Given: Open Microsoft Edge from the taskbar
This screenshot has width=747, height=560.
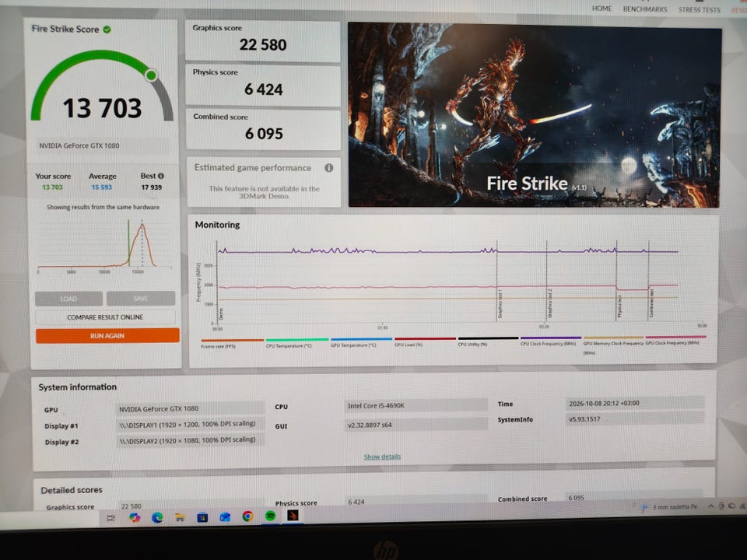Looking at the screenshot, I should coord(157,518).
